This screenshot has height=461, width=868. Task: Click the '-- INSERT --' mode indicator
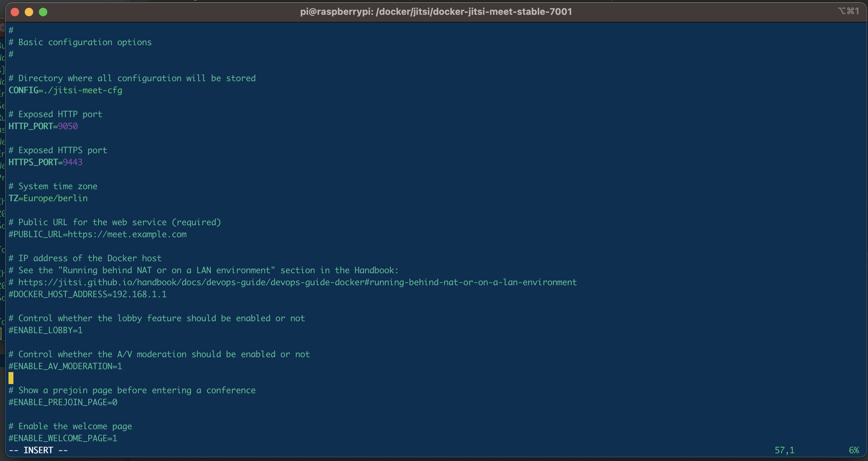(x=38, y=450)
